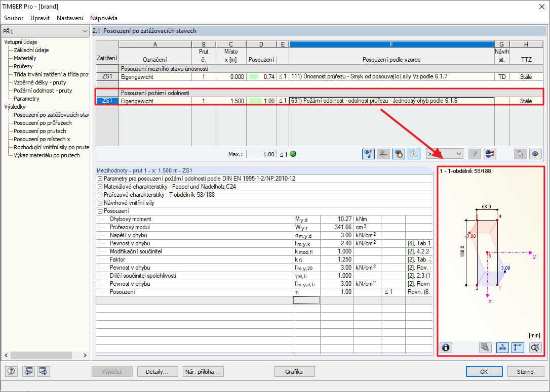
Task: Open Posouzení po prutech results
Action: [x=40, y=131]
